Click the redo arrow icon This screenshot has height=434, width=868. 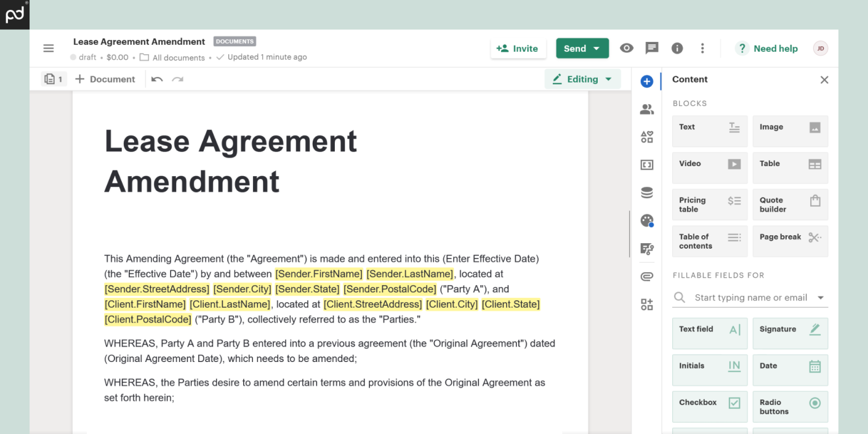(178, 79)
